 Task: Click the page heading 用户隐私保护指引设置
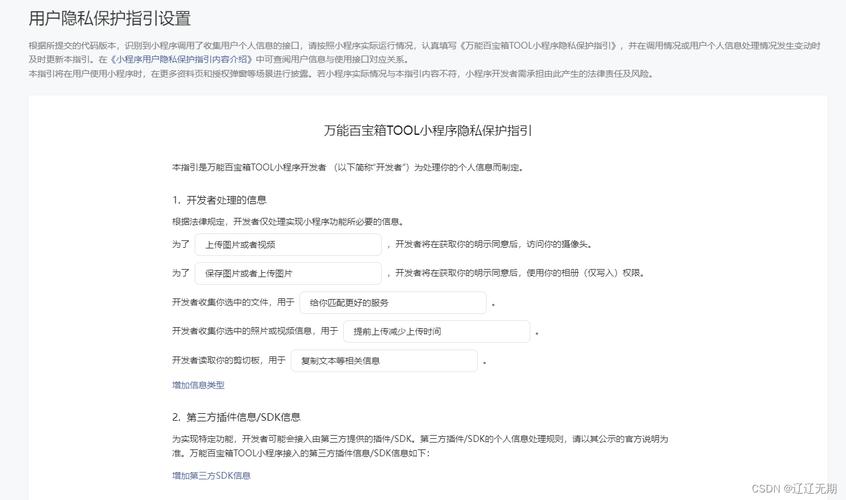coord(110,18)
